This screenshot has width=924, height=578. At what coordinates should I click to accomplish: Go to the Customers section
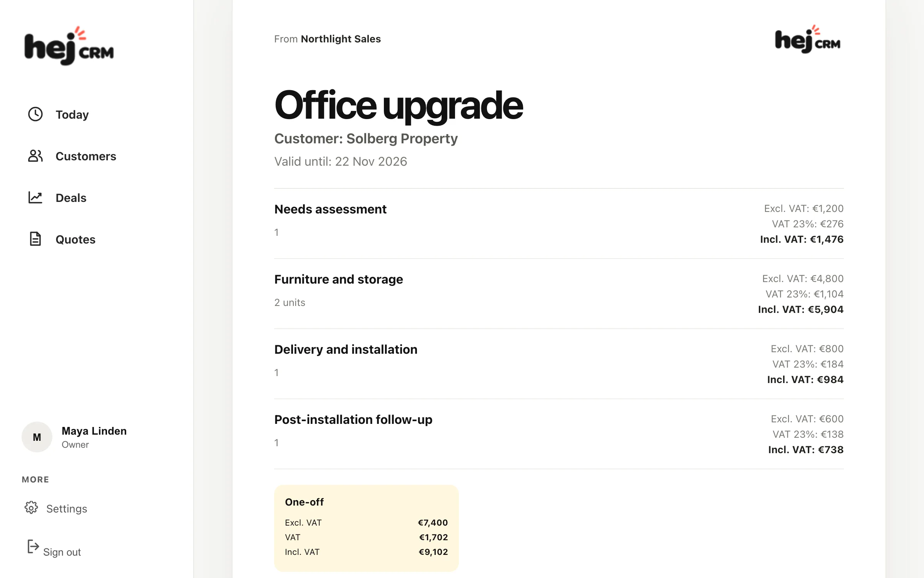[x=85, y=156]
